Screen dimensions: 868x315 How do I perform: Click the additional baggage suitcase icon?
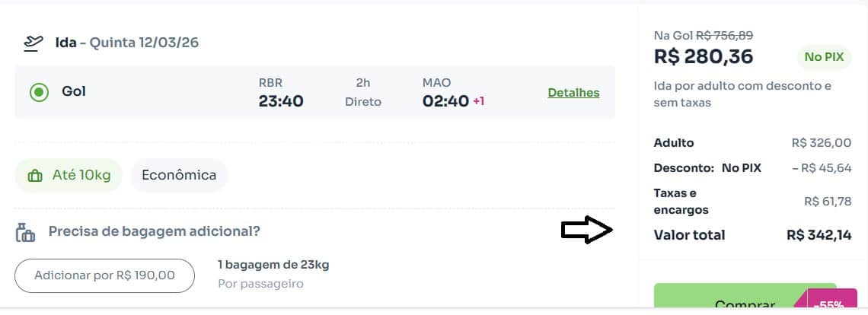pos(26,232)
